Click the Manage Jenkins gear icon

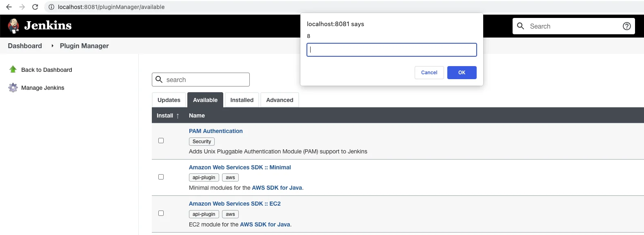point(13,88)
